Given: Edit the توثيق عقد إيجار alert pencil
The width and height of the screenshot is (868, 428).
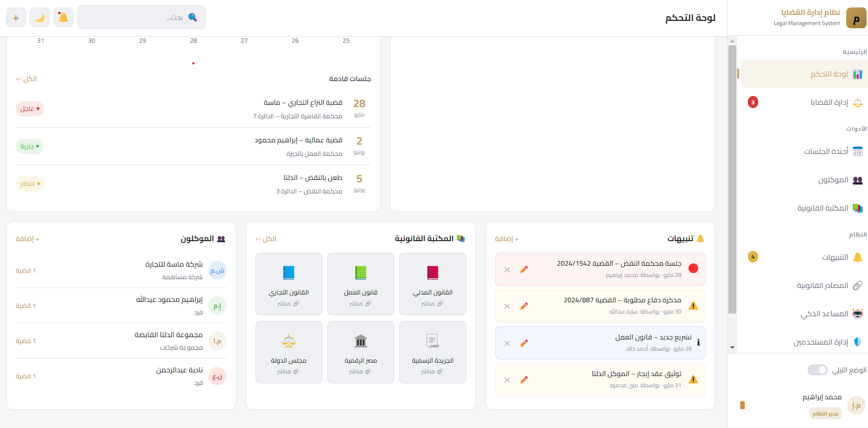Looking at the screenshot, I should [x=524, y=380].
